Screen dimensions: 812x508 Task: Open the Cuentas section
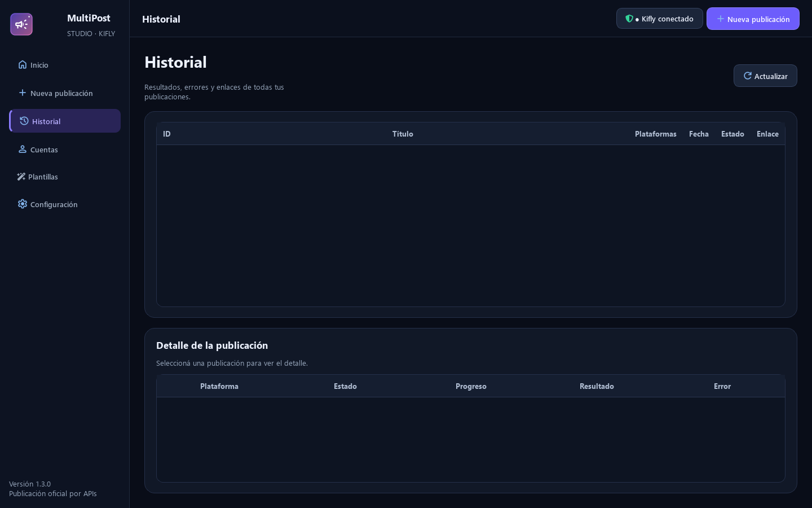65,150
